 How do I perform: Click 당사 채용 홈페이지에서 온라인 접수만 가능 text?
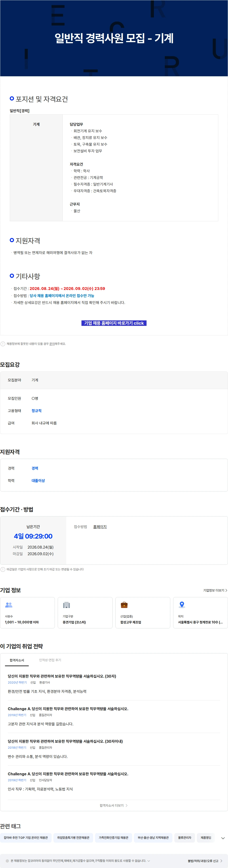[62, 295]
